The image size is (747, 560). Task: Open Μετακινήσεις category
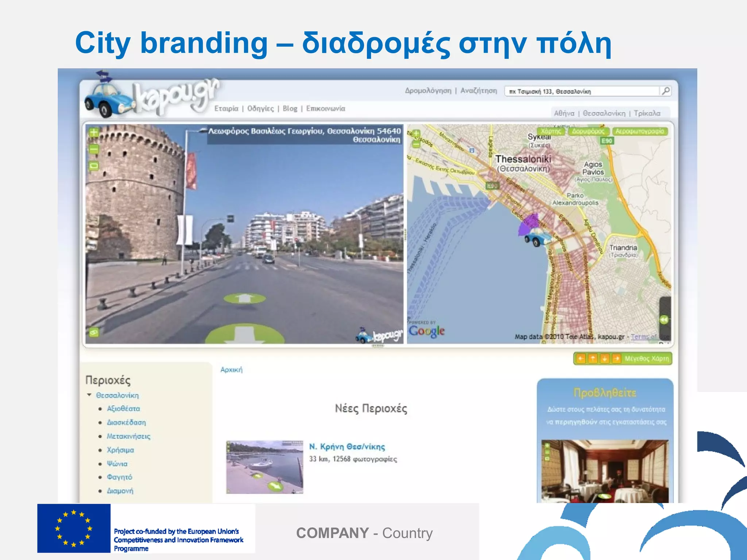[128, 436]
